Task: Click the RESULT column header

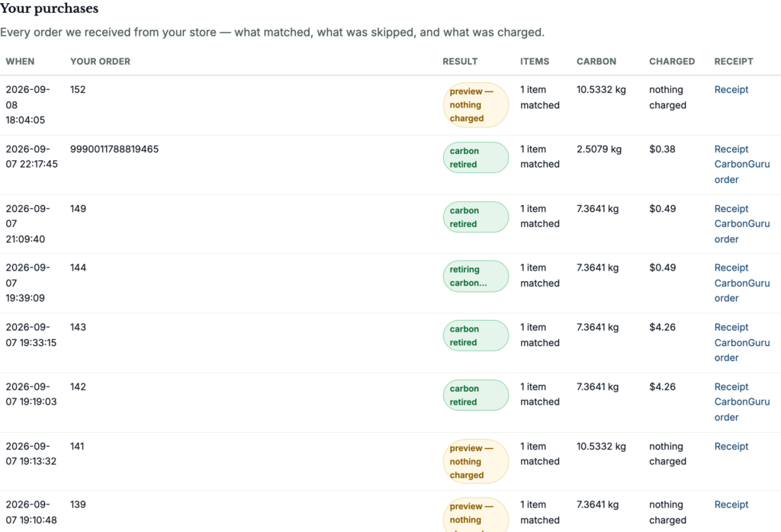Action: coord(460,61)
